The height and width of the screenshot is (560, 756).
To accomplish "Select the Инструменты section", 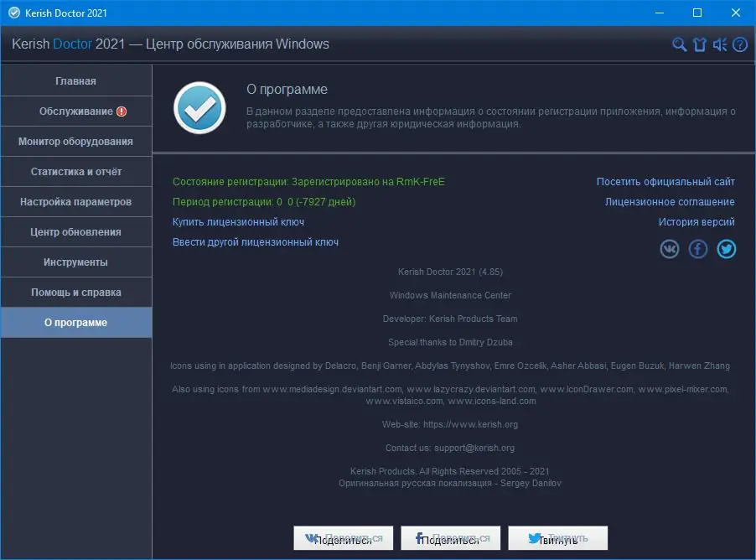I will [x=76, y=262].
